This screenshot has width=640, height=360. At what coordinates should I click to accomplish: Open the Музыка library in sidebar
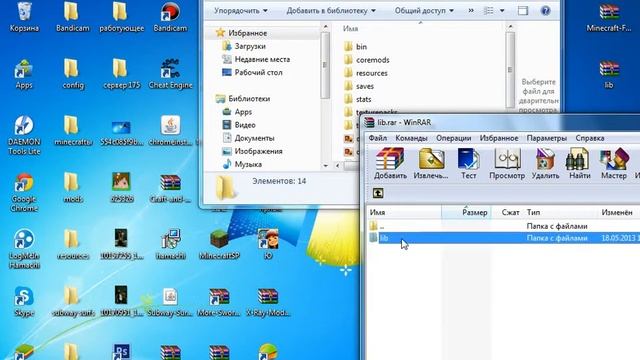pos(248,164)
